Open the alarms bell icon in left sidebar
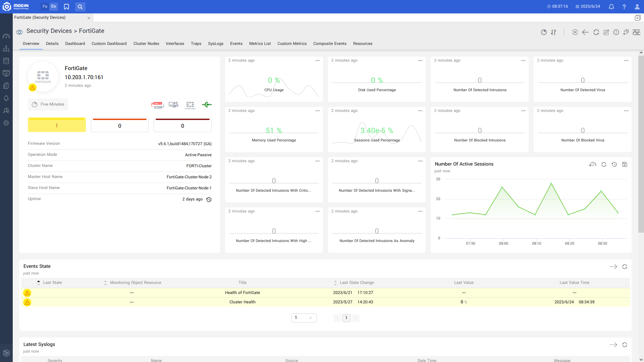Viewport: 644px width, 362px height. coord(6,98)
